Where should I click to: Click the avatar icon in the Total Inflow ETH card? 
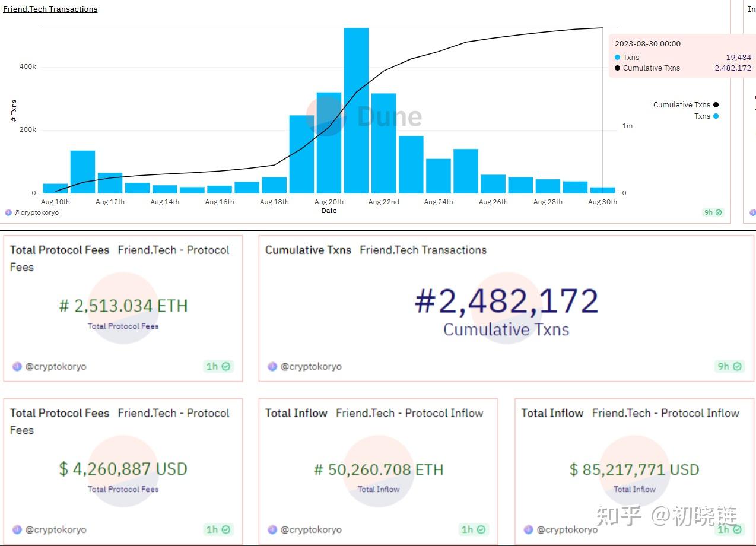(272, 529)
